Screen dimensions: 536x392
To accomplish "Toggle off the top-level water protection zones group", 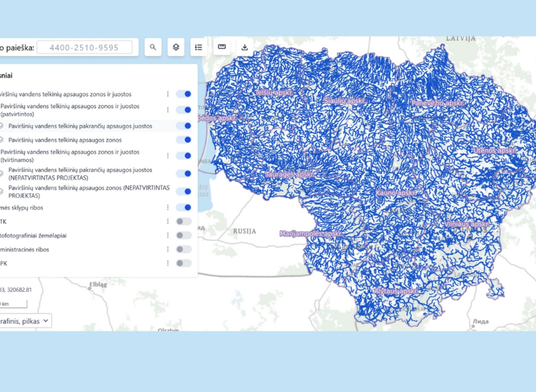I will (184, 94).
